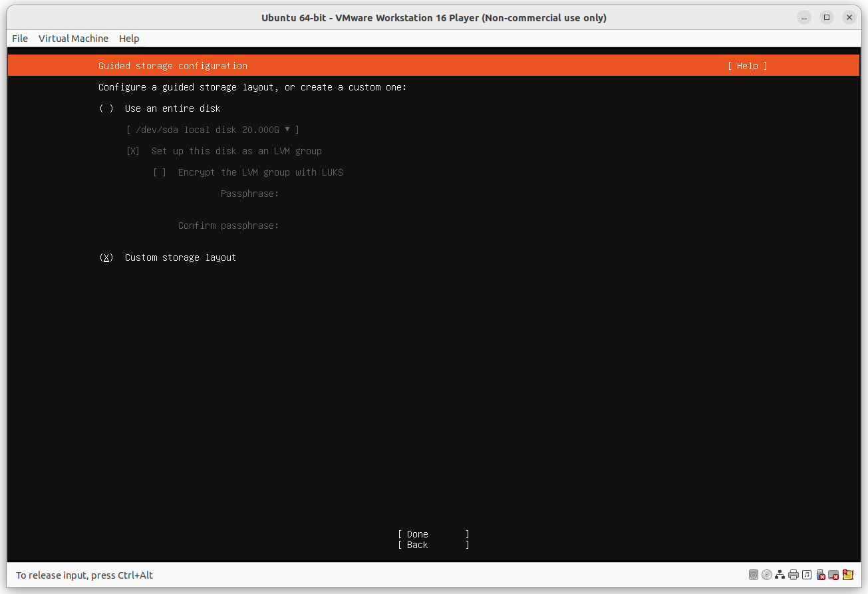Open the File menu

[x=19, y=39]
